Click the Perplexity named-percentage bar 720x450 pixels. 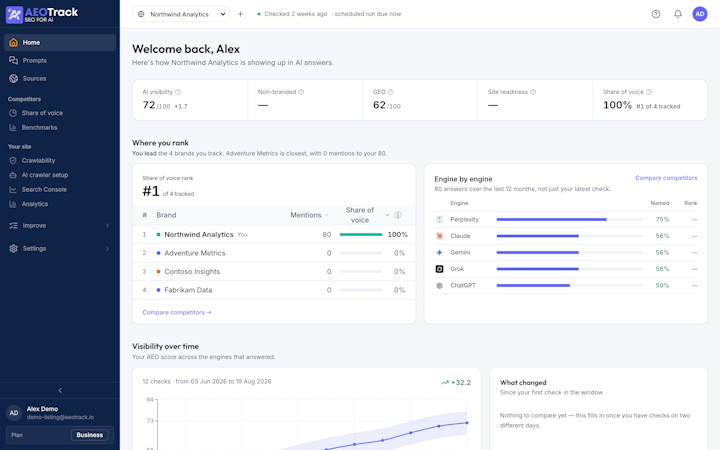tap(570, 219)
